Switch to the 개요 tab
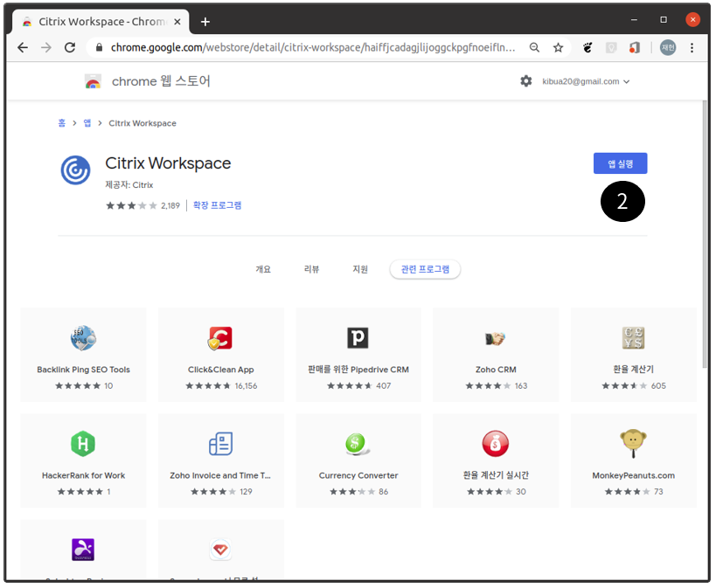This screenshot has height=588, width=716. (x=263, y=269)
